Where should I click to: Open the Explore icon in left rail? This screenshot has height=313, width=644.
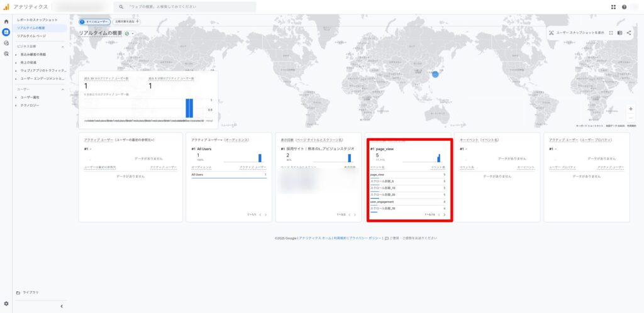(6, 43)
